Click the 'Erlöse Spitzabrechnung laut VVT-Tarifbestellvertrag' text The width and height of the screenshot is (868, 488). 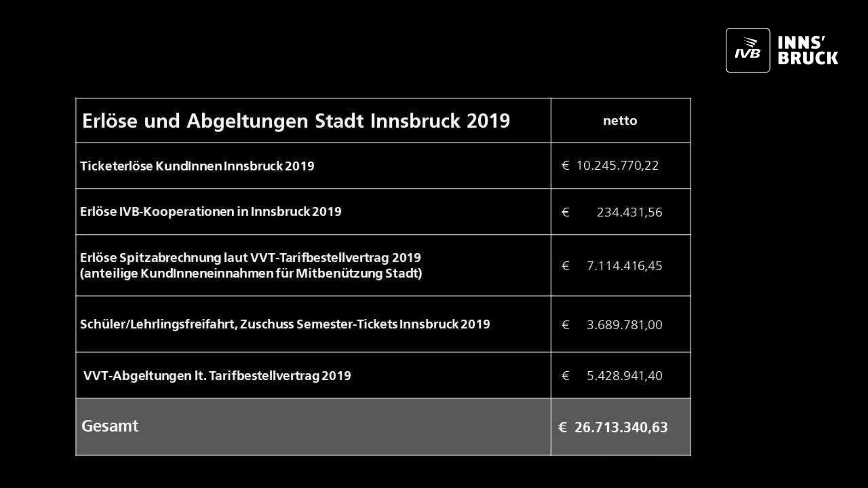(x=250, y=258)
